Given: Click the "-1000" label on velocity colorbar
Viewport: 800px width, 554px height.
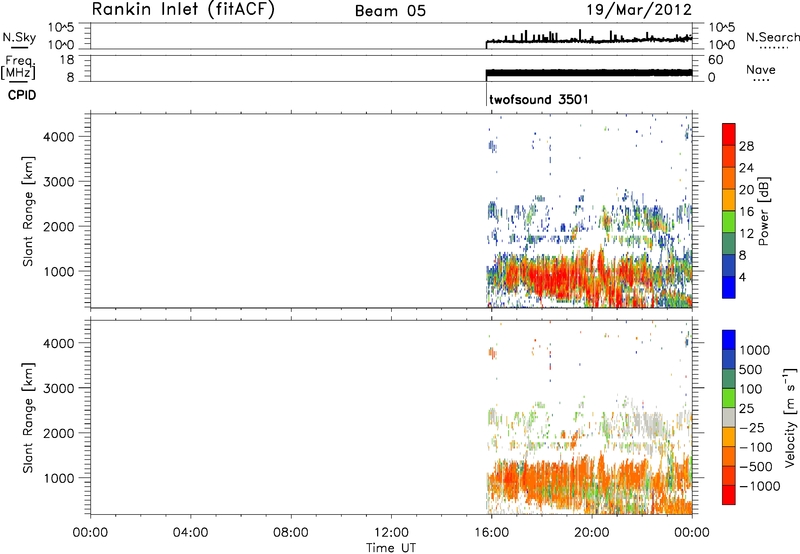Looking at the screenshot, I should (x=760, y=486).
